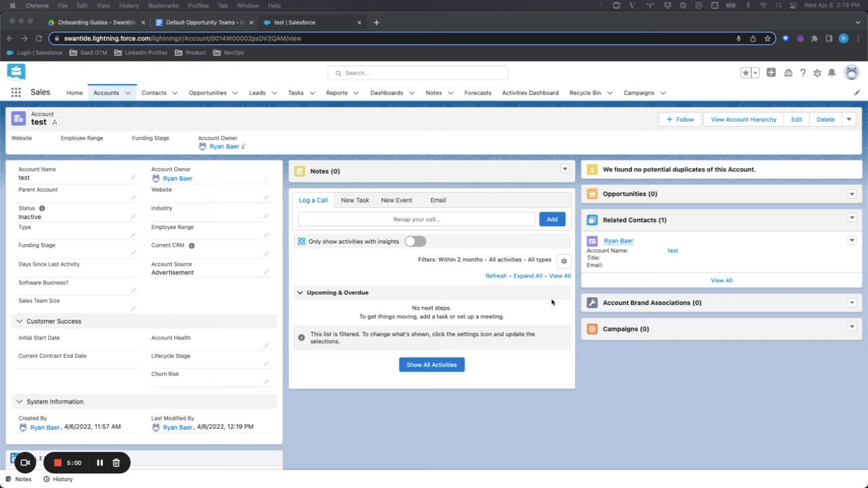Click the pencil edit navigation icon
Viewport: 868px width, 488px height.
856,93
